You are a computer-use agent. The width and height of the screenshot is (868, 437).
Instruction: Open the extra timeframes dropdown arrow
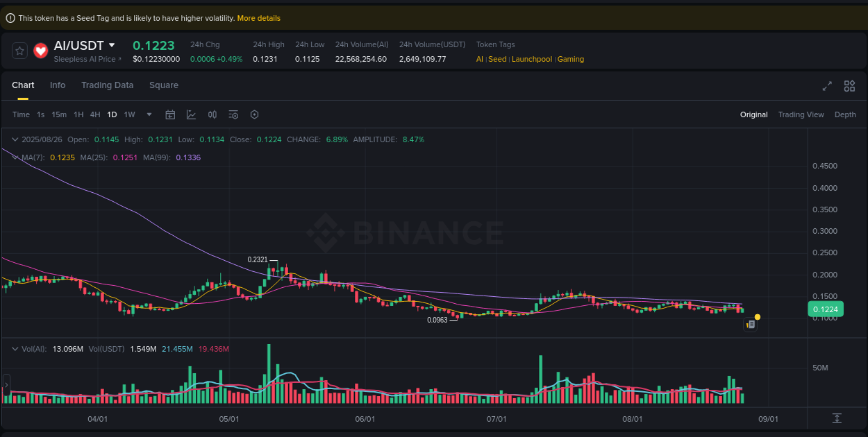tap(149, 114)
